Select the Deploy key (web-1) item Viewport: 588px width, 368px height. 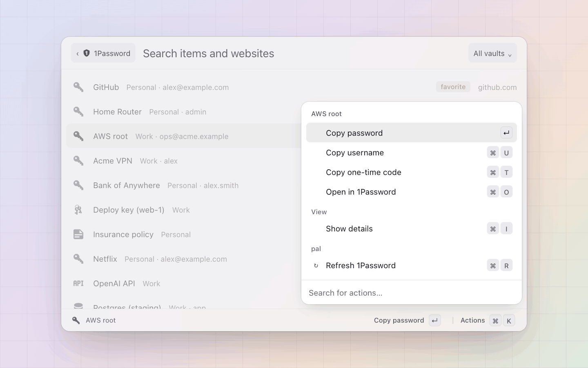[184, 210]
